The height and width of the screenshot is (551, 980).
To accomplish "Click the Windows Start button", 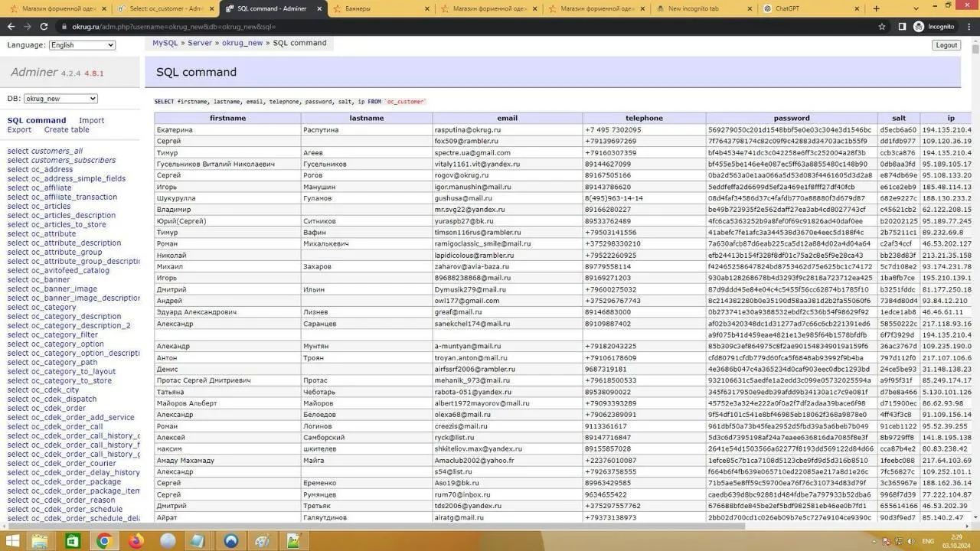I will pos(13,541).
